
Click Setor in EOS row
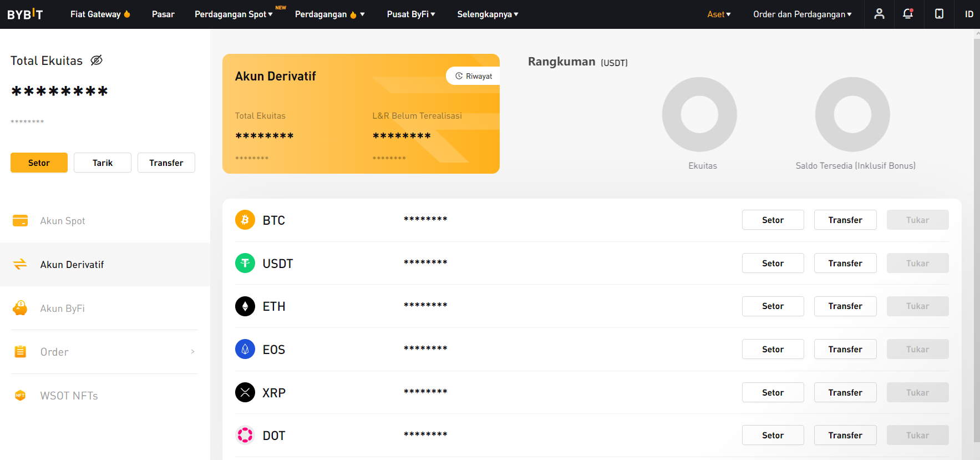773,349
